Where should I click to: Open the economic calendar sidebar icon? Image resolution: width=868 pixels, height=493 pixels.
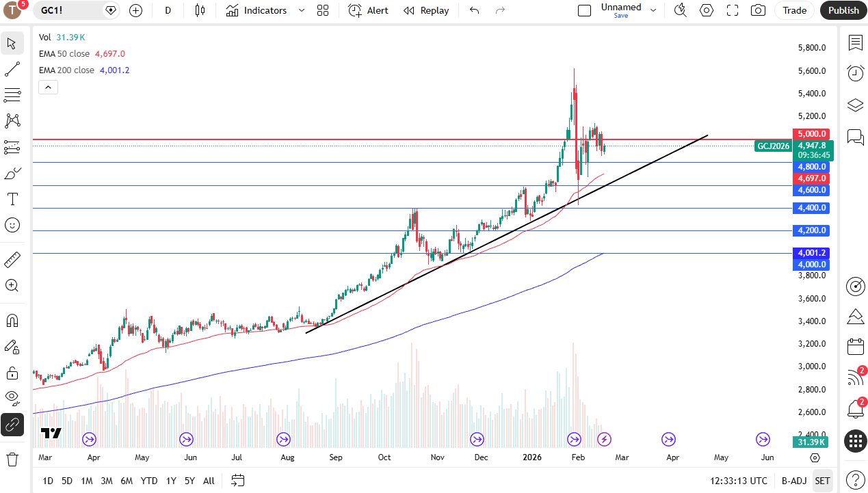coord(856,347)
